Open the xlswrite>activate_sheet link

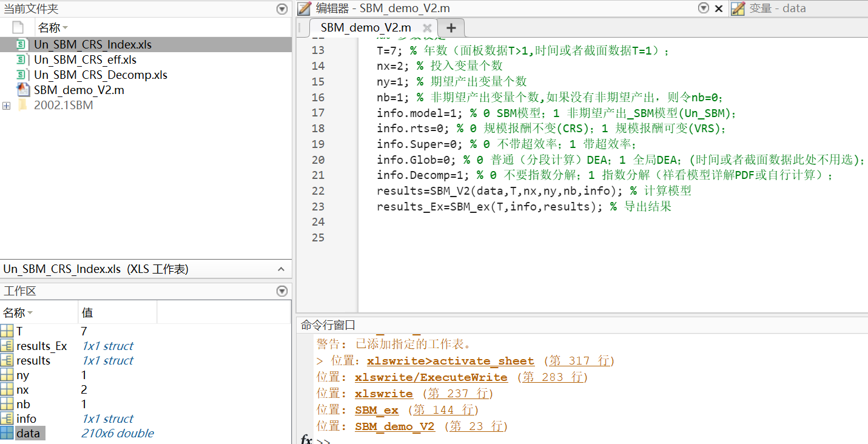451,361
